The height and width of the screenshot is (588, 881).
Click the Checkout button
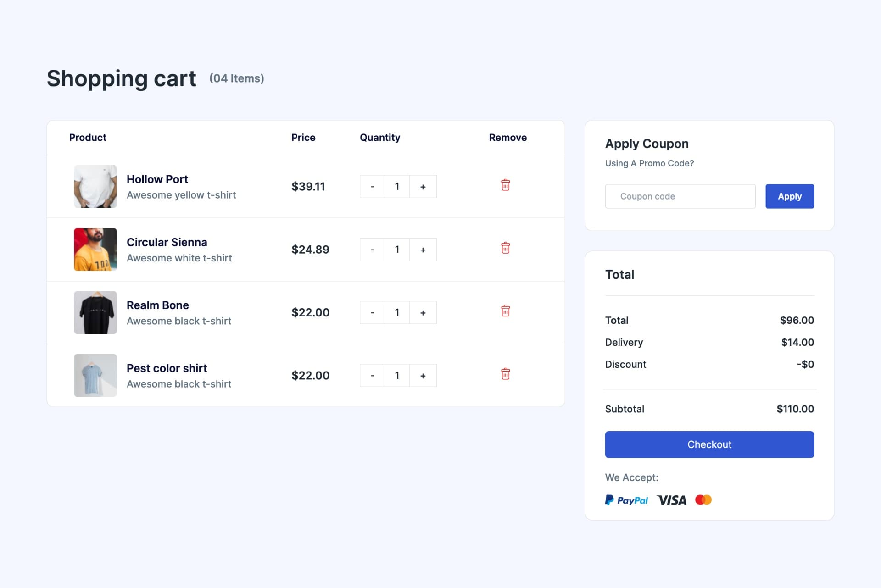pos(709,444)
